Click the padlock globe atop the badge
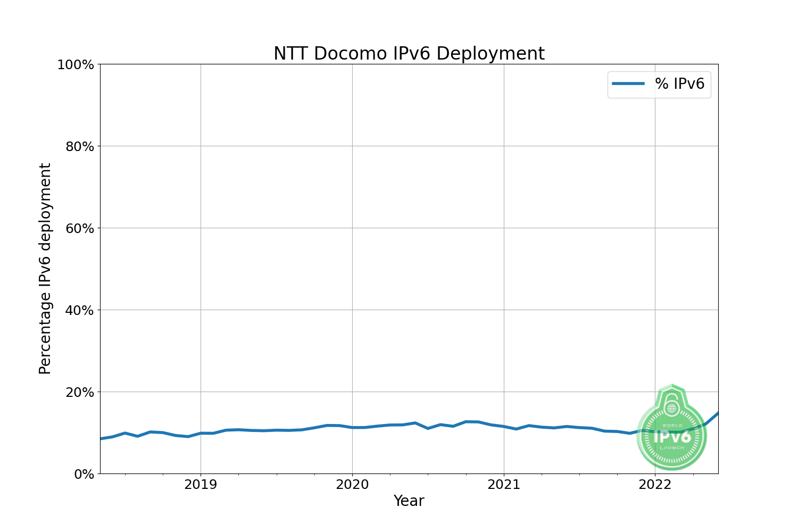 [x=672, y=407]
